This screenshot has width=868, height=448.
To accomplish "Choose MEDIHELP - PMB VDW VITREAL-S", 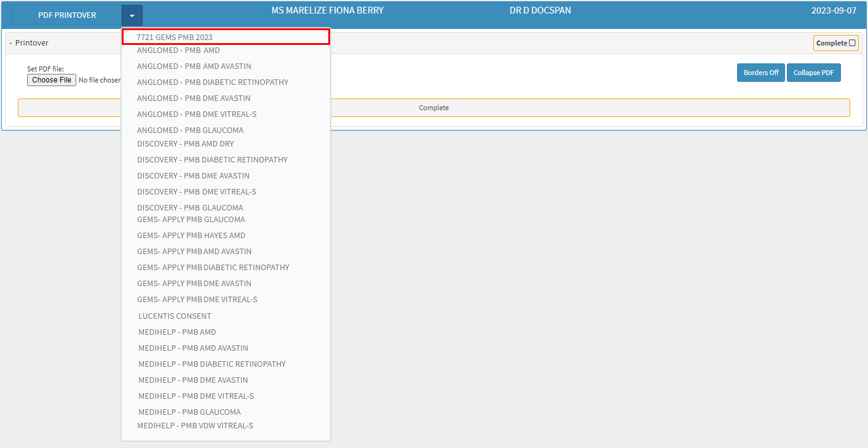I will click(195, 426).
